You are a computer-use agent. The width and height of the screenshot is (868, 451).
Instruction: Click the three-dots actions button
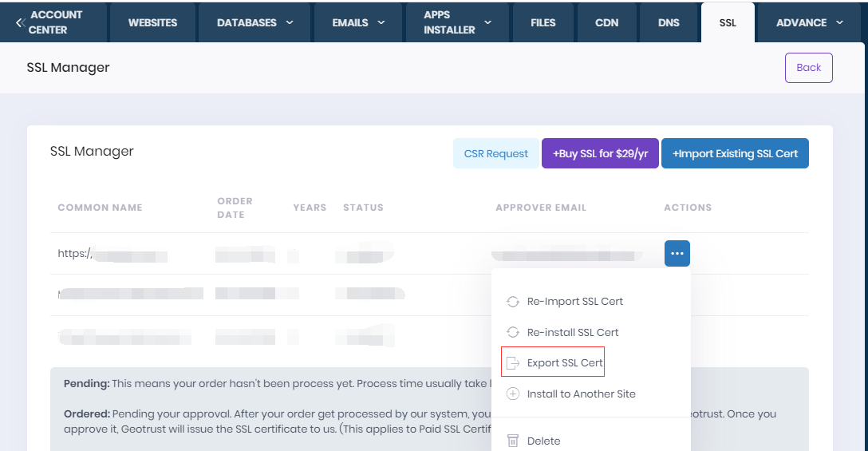click(677, 253)
